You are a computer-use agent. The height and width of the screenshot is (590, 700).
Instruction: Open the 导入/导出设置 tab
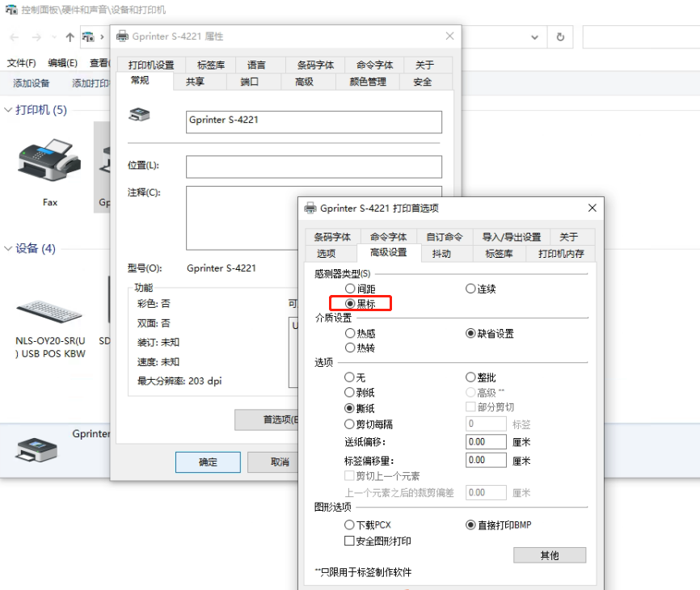pos(511,237)
